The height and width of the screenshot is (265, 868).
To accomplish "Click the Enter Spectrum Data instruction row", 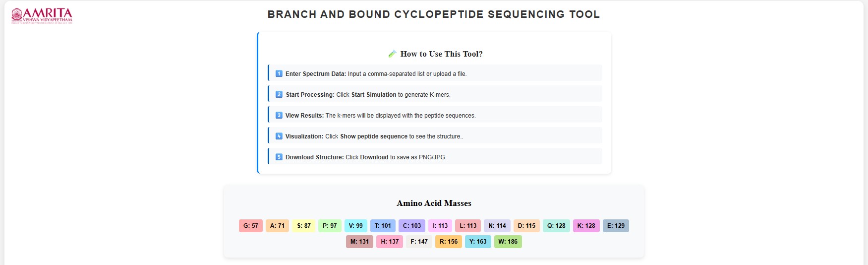I will pyautogui.click(x=435, y=73).
